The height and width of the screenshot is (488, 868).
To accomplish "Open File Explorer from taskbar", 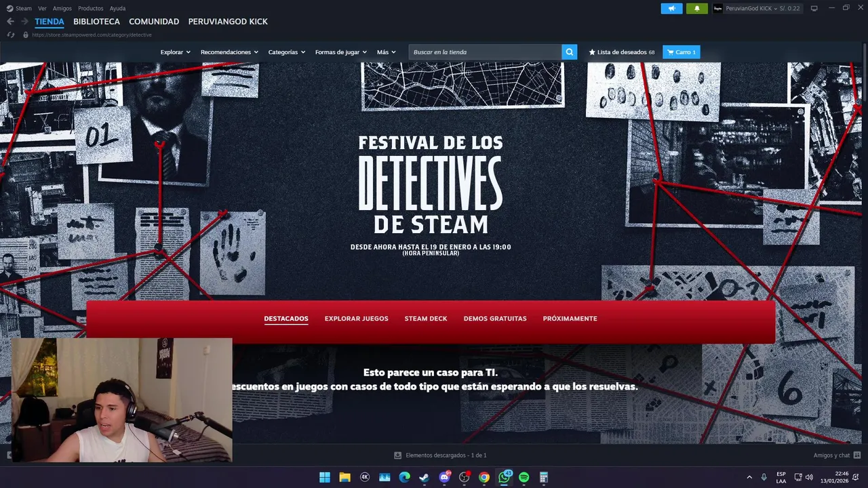I will tap(344, 477).
